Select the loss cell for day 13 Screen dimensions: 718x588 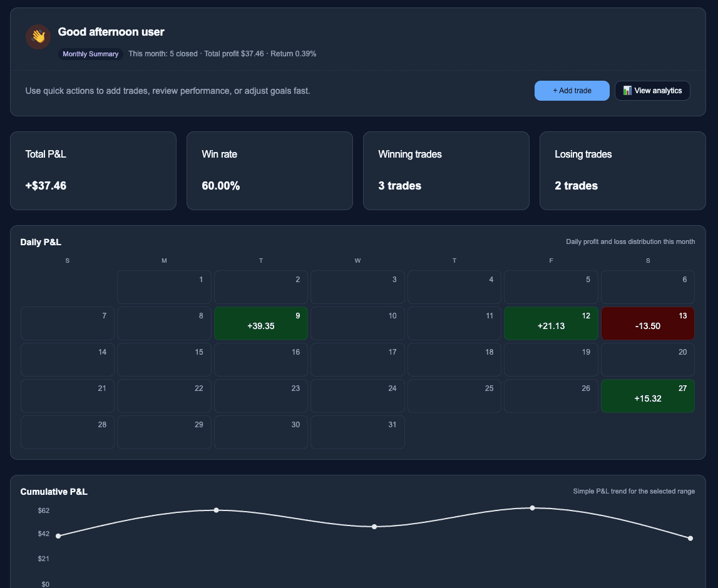pos(647,323)
